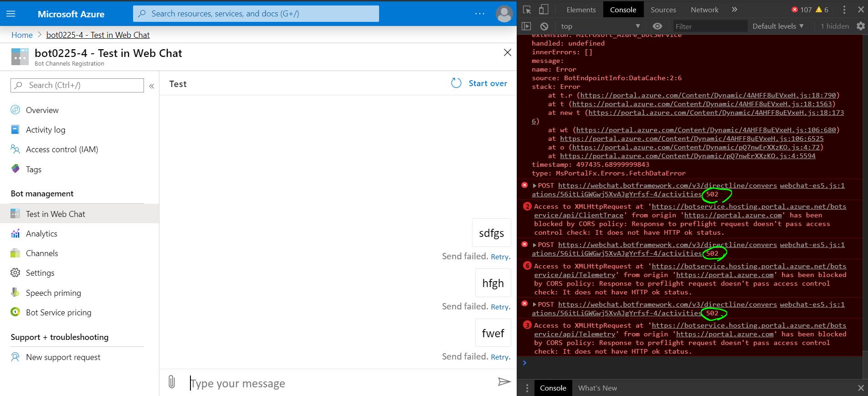Viewport: 868px width, 396px height.
Task: Clear the console with the ban icon
Action: coord(544,26)
